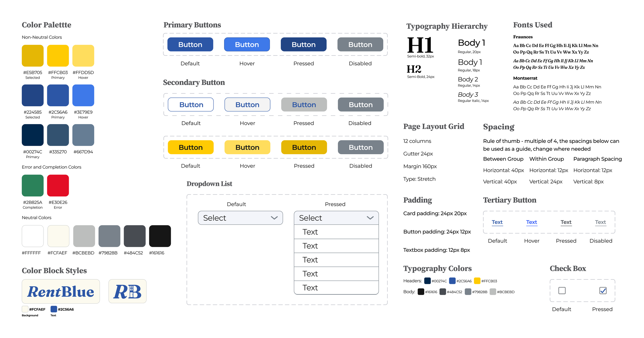Click the #BCBEBD Body color chip
This screenshot has width=644, height=338.
pos(493,291)
